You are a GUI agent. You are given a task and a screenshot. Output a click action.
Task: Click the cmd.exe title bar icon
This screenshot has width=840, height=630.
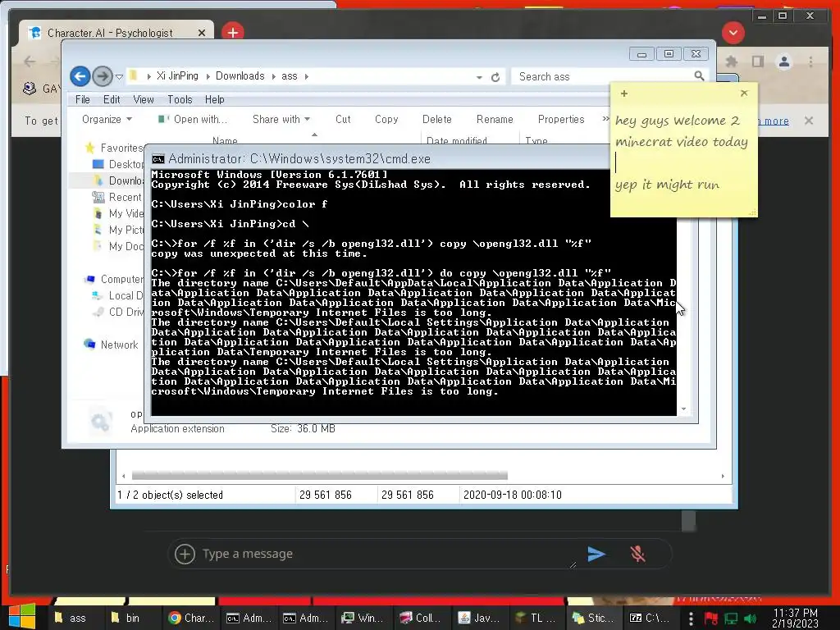pyautogui.click(x=158, y=159)
